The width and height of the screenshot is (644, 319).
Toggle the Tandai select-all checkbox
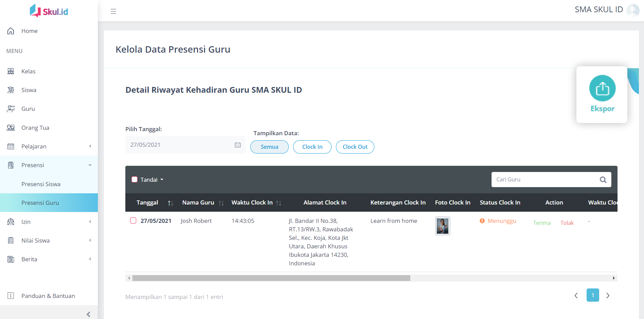click(135, 180)
